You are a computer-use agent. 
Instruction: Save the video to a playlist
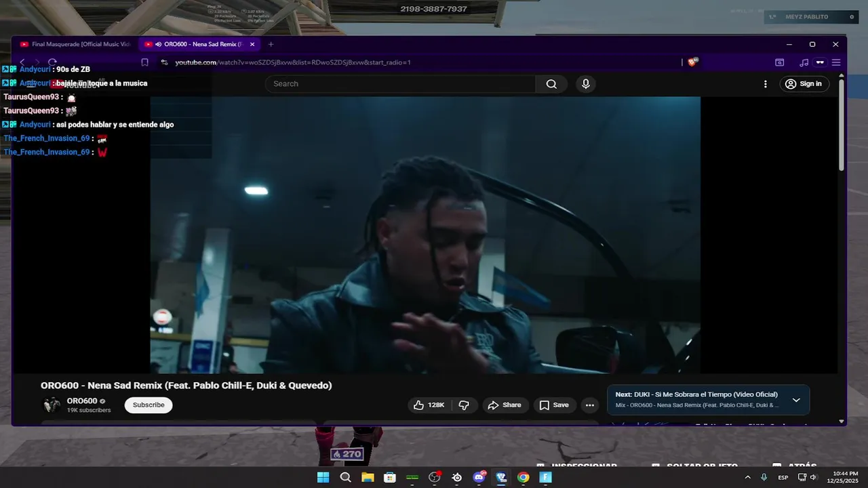(554, 405)
